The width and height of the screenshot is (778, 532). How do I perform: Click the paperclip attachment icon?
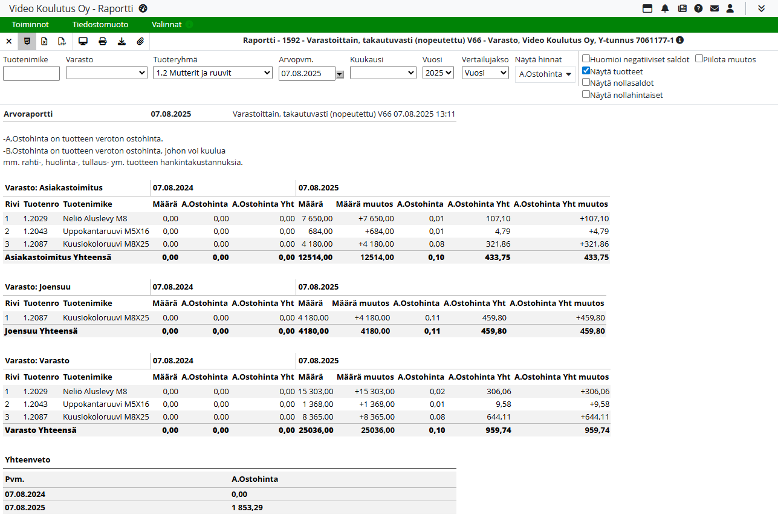(x=140, y=42)
